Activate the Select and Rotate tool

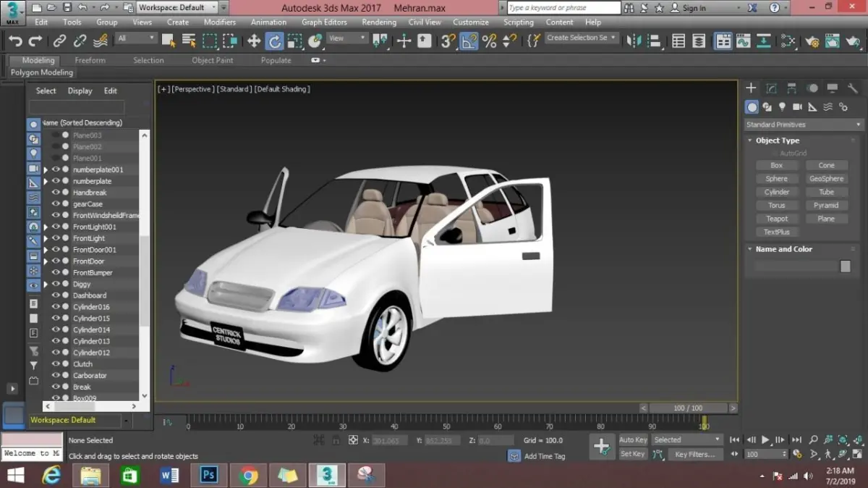(x=274, y=41)
